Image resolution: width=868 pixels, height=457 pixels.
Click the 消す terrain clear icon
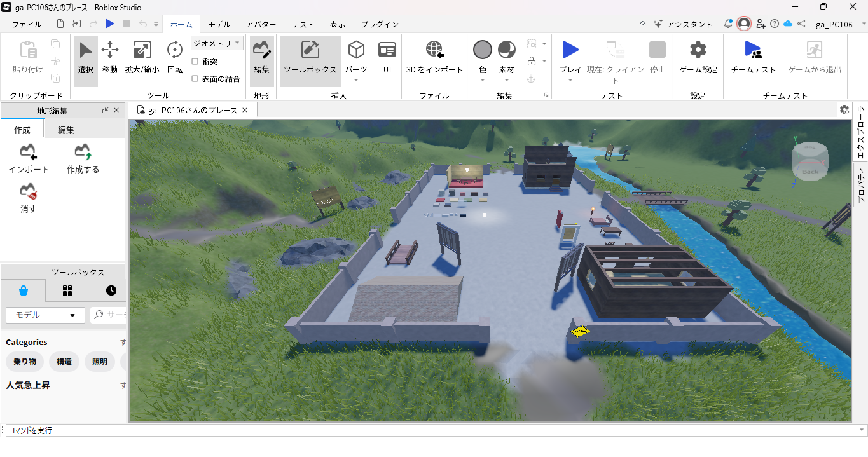[29, 191]
